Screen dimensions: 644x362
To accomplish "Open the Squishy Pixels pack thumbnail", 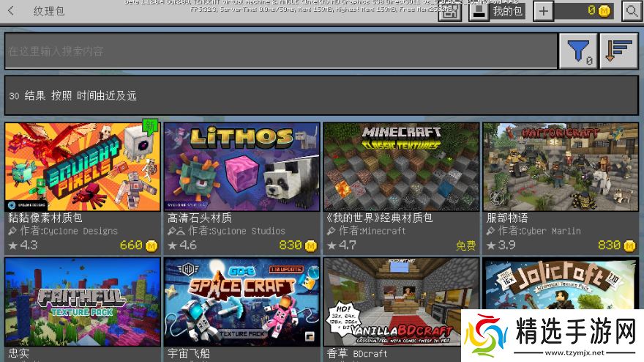I will [82, 167].
